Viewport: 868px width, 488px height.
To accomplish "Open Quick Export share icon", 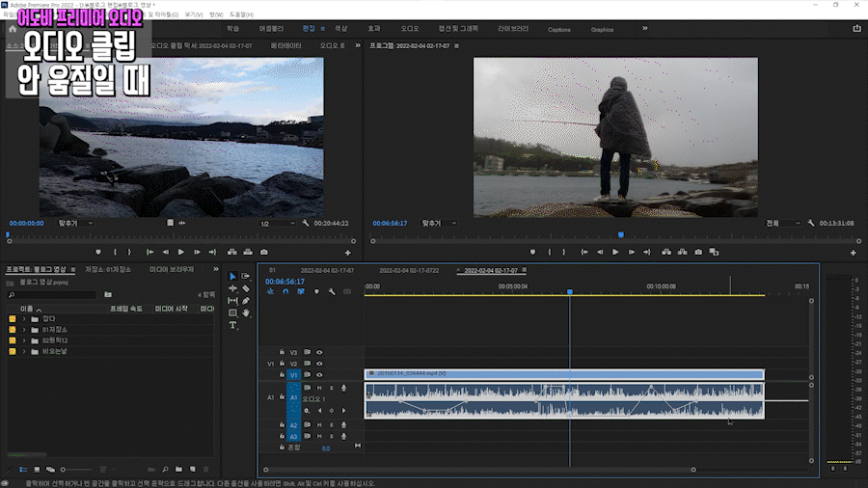I will [x=857, y=29].
